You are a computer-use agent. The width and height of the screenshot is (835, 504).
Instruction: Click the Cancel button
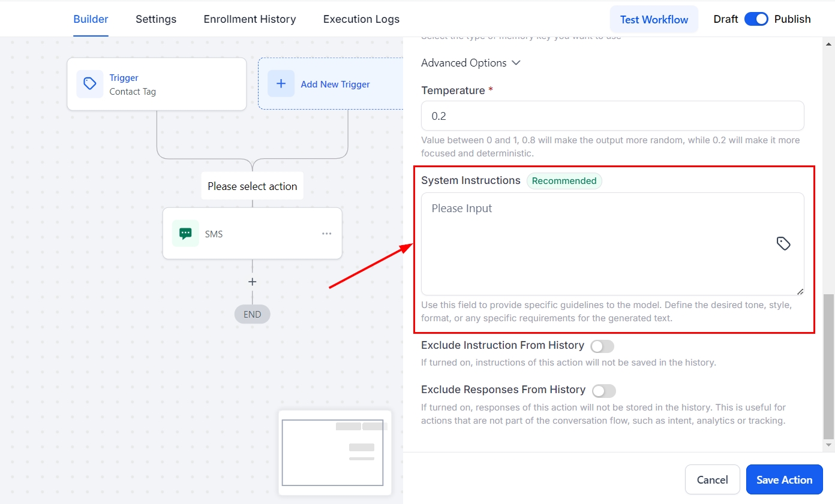tap(712, 479)
